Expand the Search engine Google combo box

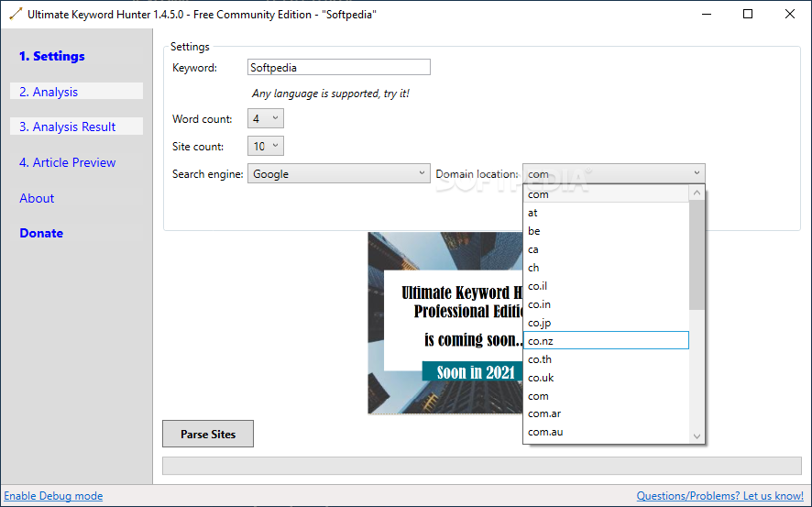pos(339,173)
